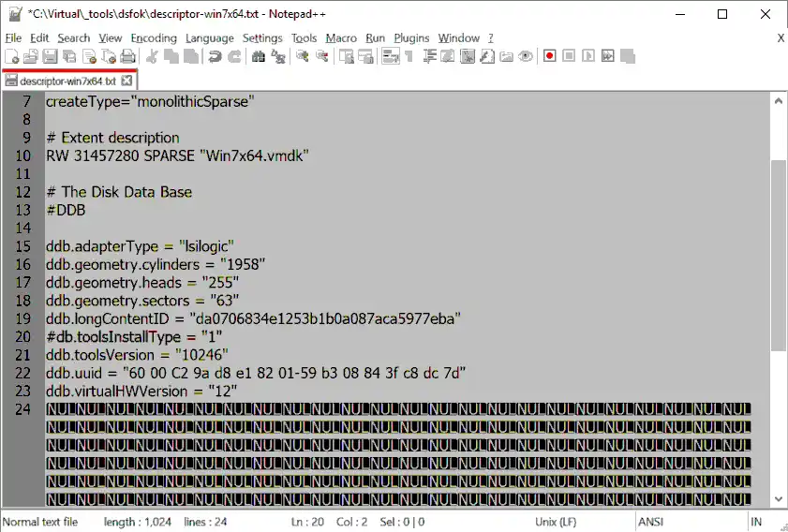Screen dimensions: 788x532
Task: Click the RW 31457280 SPARSE line
Action: (x=177, y=155)
